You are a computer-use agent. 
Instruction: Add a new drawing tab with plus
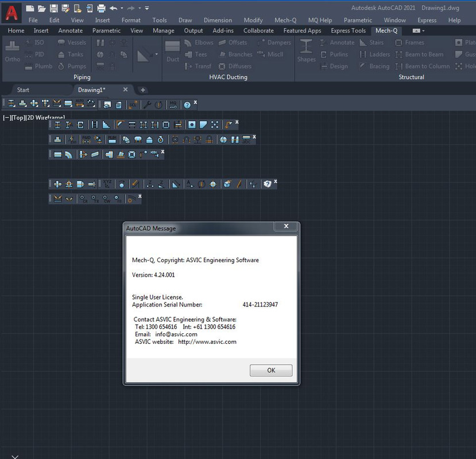click(142, 90)
